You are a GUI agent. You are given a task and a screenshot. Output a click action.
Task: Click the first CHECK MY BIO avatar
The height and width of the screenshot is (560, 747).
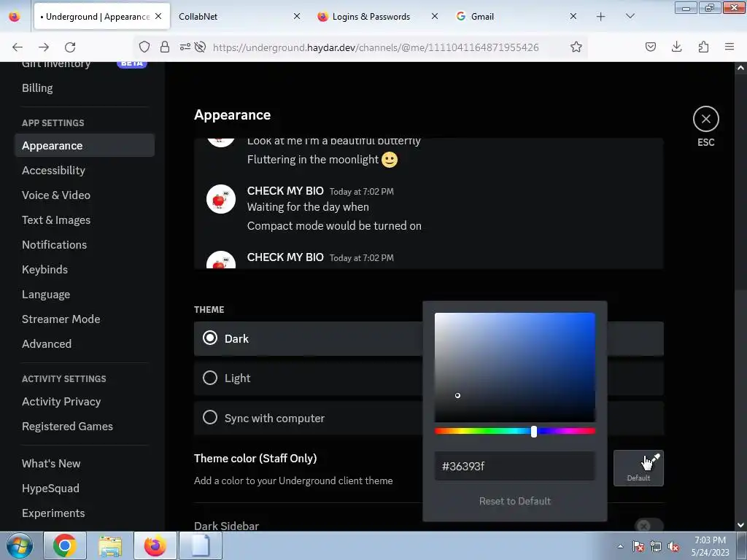(220, 199)
